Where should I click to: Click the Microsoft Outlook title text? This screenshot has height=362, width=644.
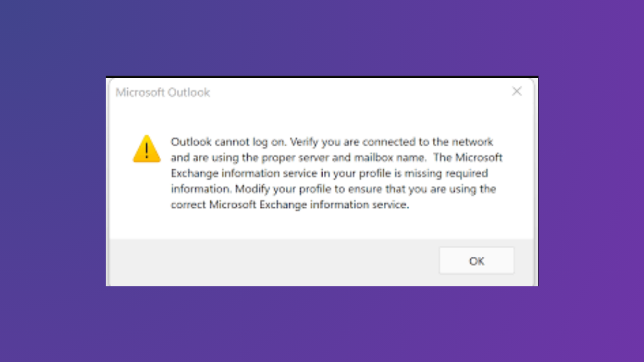(x=163, y=93)
